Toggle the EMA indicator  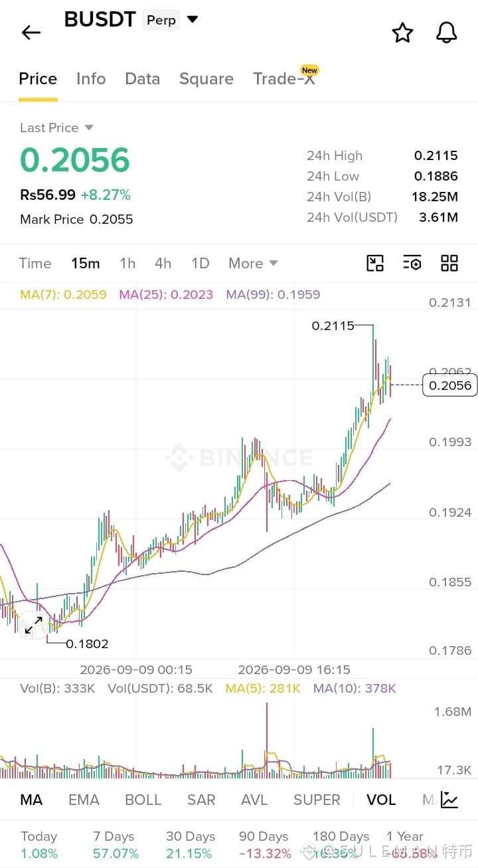(x=84, y=800)
